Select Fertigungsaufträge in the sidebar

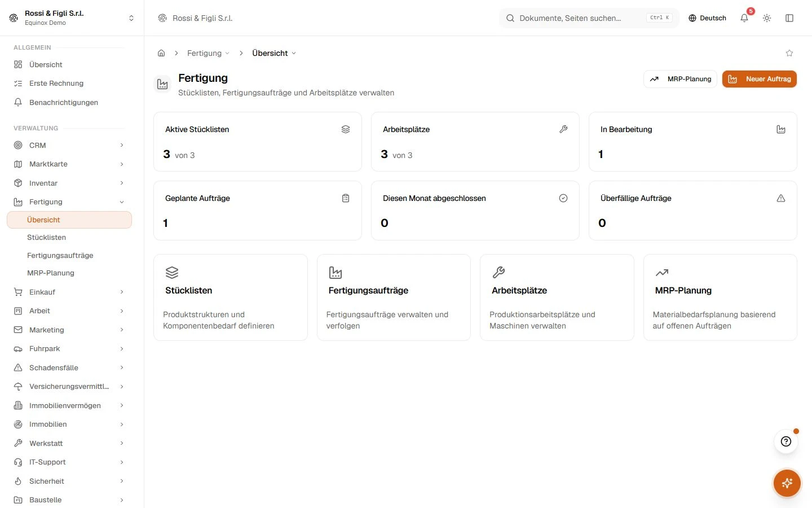tap(69, 255)
